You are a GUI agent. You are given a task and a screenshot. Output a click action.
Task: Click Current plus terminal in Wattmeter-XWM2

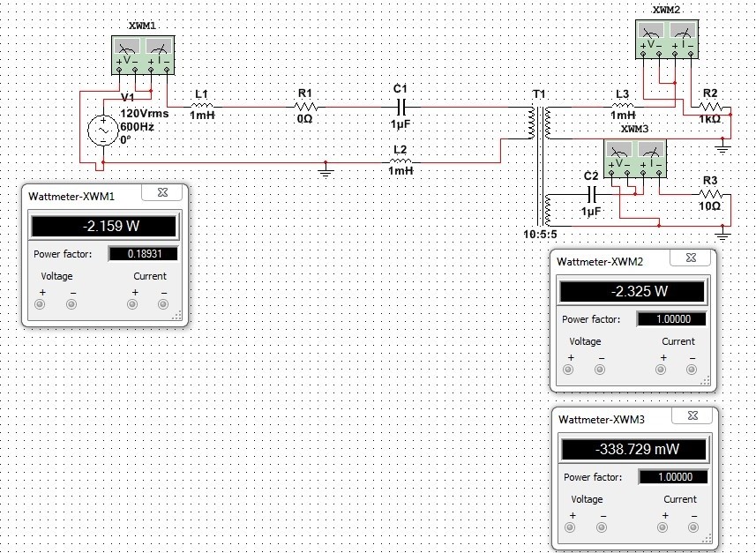tap(661, 370)
